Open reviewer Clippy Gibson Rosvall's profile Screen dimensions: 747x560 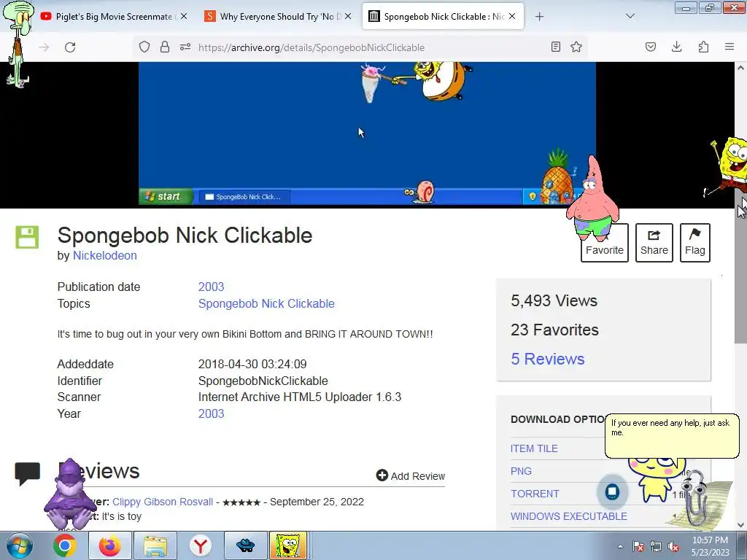(163, 502)
